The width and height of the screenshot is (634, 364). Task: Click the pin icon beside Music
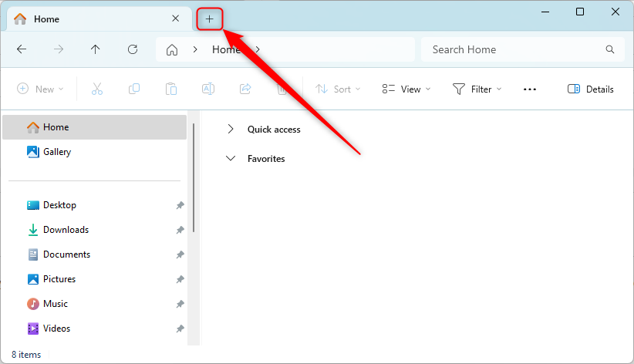[x=180, y=304]
